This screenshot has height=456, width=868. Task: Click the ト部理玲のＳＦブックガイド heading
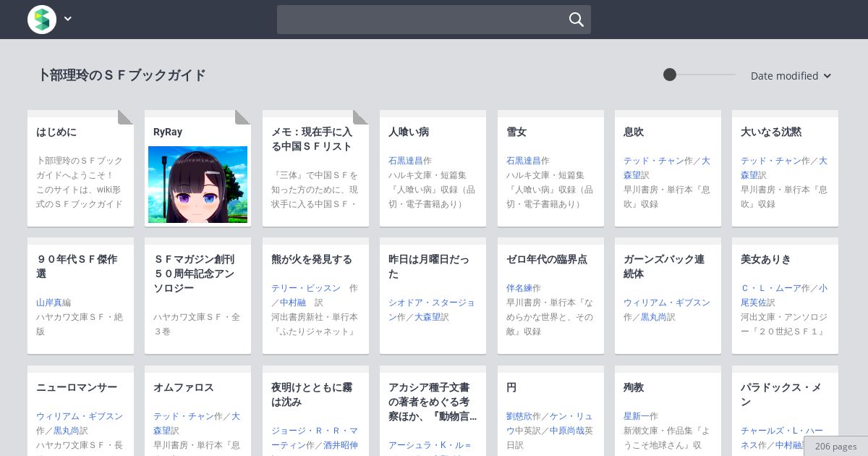click(x=122, y=75)
